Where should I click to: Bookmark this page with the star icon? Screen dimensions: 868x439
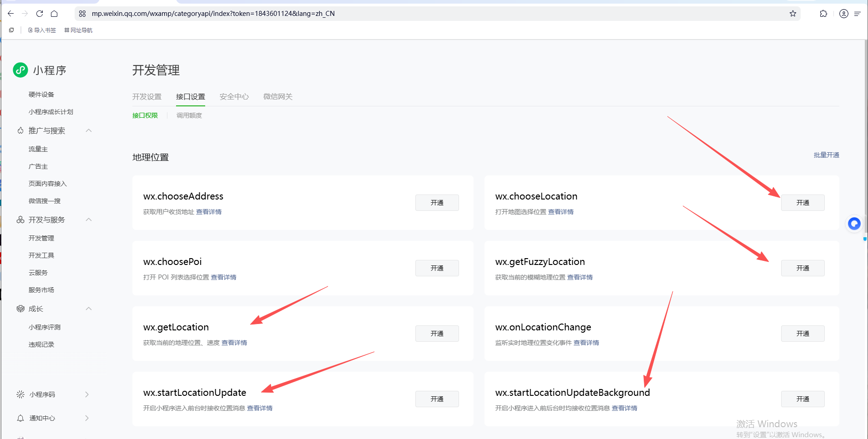793,14
